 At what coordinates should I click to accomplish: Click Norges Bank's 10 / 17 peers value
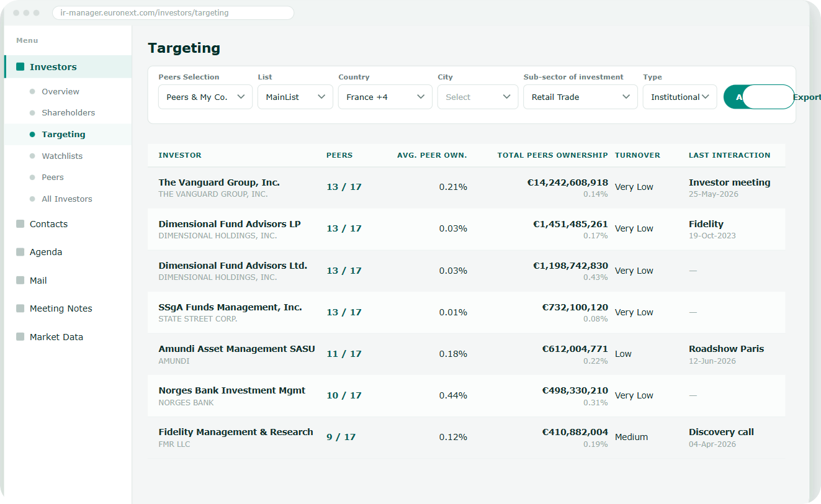[344, 395]
